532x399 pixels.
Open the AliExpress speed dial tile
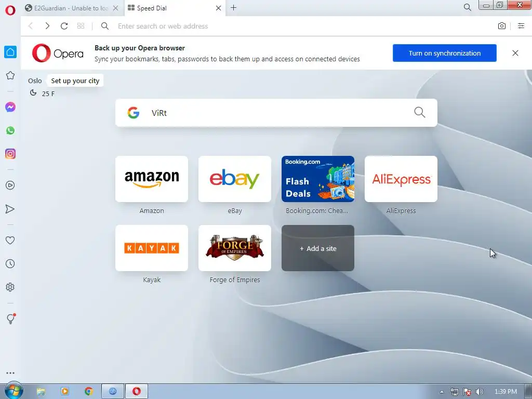pos(401,179)
